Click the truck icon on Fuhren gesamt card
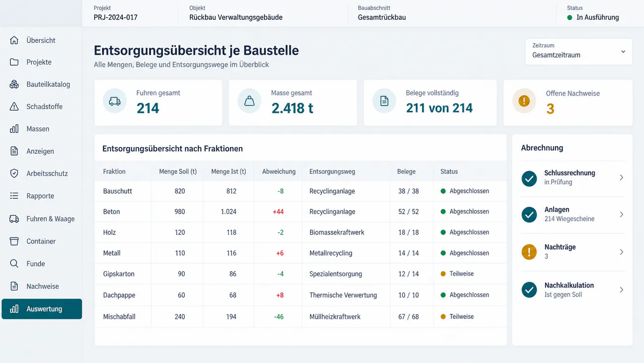The image size is (644, 363). [x=115, y=101]
